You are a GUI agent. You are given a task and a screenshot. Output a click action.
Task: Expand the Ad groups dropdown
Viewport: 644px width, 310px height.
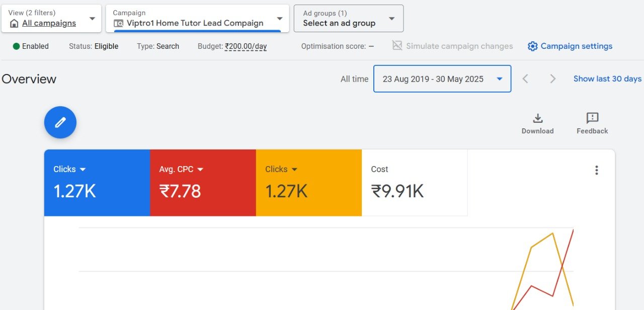(x=391, y=19)
